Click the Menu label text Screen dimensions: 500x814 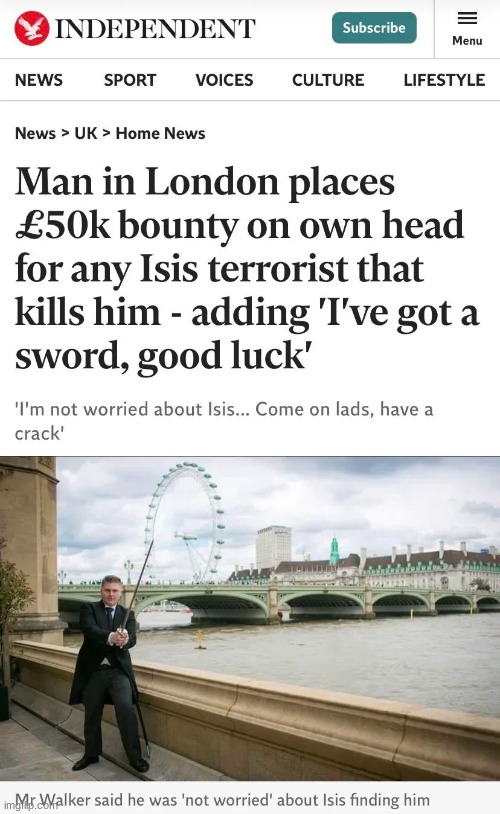467,40
